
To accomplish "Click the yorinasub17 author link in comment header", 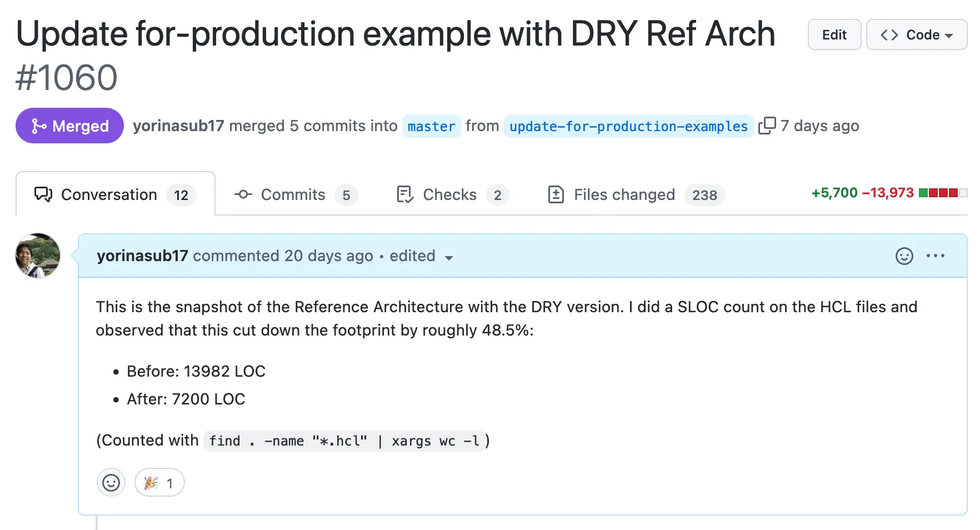I will (142, 256).
